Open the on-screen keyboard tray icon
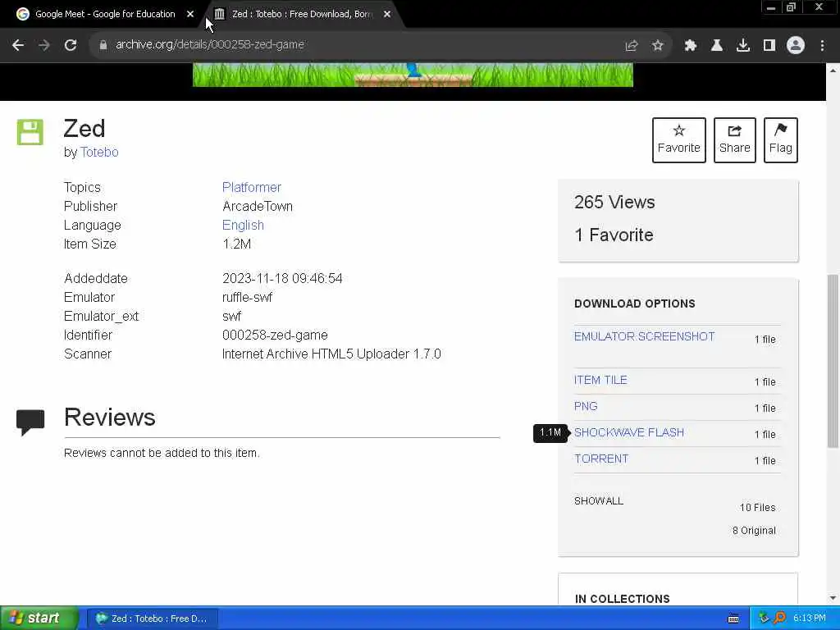The image size is (840, 630). (x=733, y=619)
